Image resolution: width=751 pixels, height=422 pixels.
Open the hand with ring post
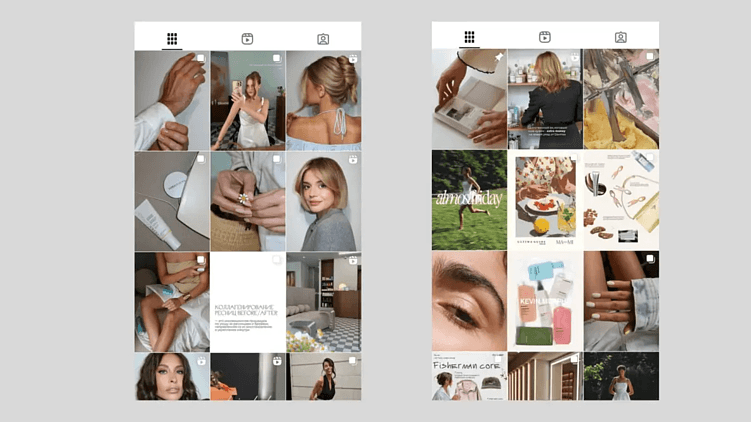pos(172,101)
